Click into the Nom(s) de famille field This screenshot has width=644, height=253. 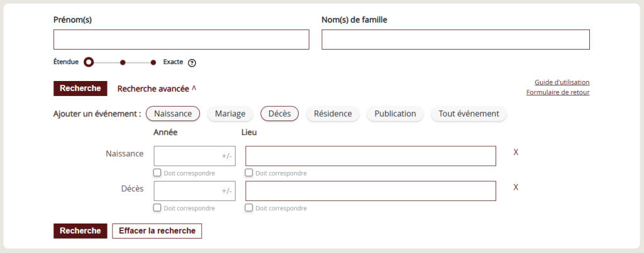(455, 40)
